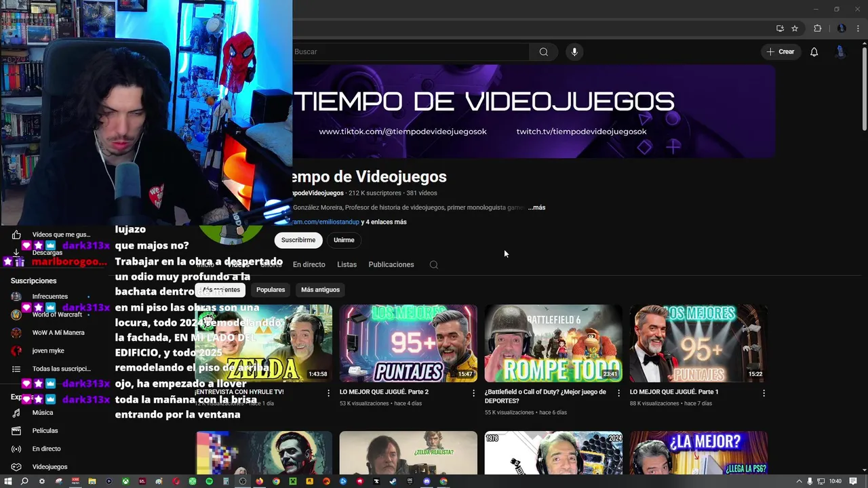This screenshot has width=868, height=488.
Task: Open Firefox from the taskbar
Action: point(259,481)
